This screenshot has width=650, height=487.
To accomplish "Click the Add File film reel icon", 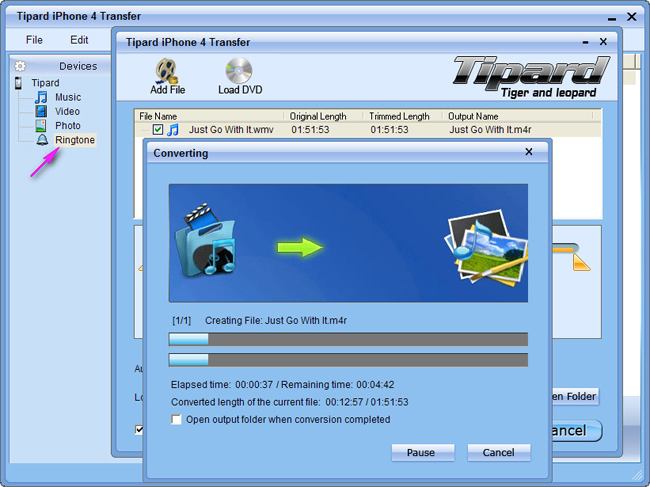I will pyautogui.click(x=167, y=71).
